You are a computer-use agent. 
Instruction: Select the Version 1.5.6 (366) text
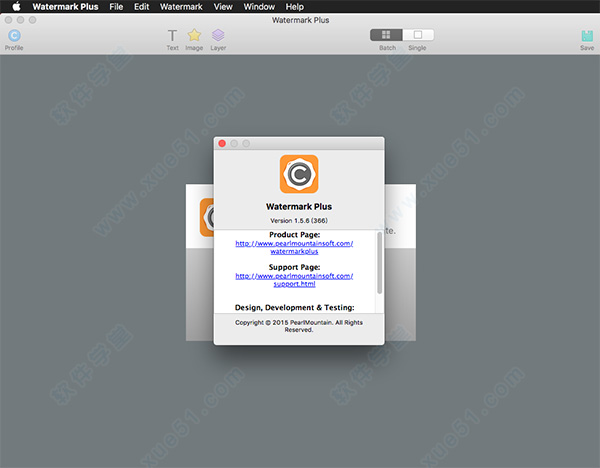pos(299,221)
